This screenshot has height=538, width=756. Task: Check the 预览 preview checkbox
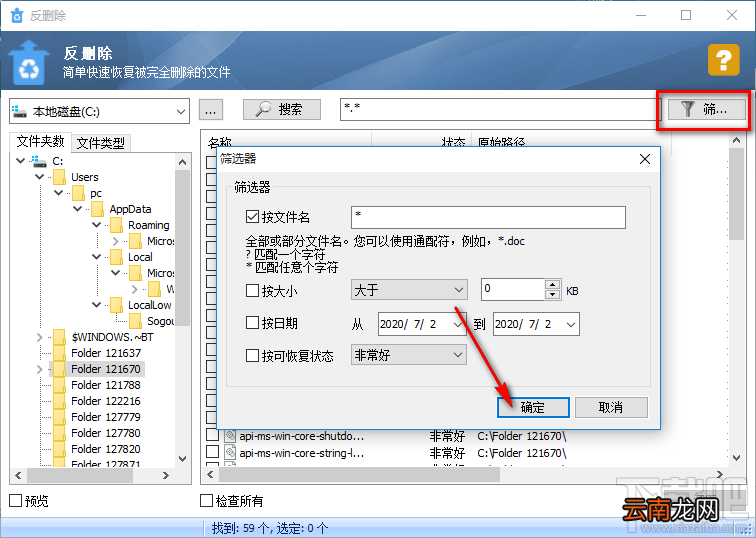15,501
